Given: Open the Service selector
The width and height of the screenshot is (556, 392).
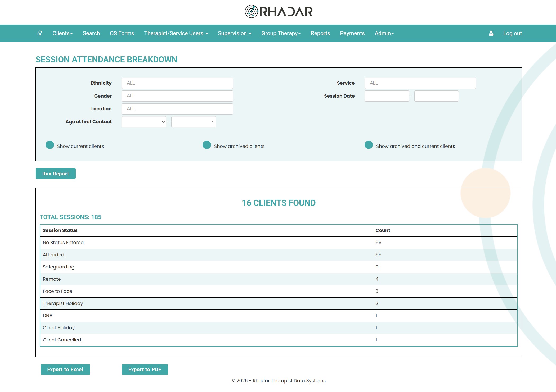Looking at the screenshot, I should tap(420, 83).
